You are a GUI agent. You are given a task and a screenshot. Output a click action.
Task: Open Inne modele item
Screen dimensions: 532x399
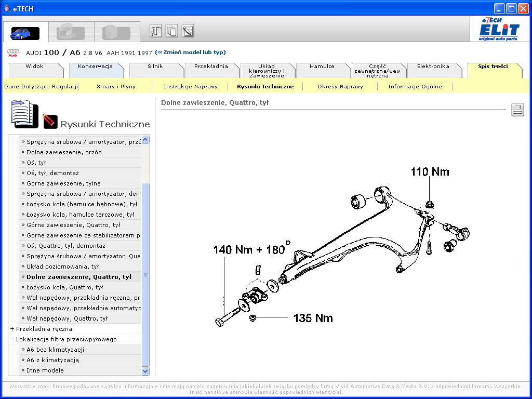click(x=80, y=370)
